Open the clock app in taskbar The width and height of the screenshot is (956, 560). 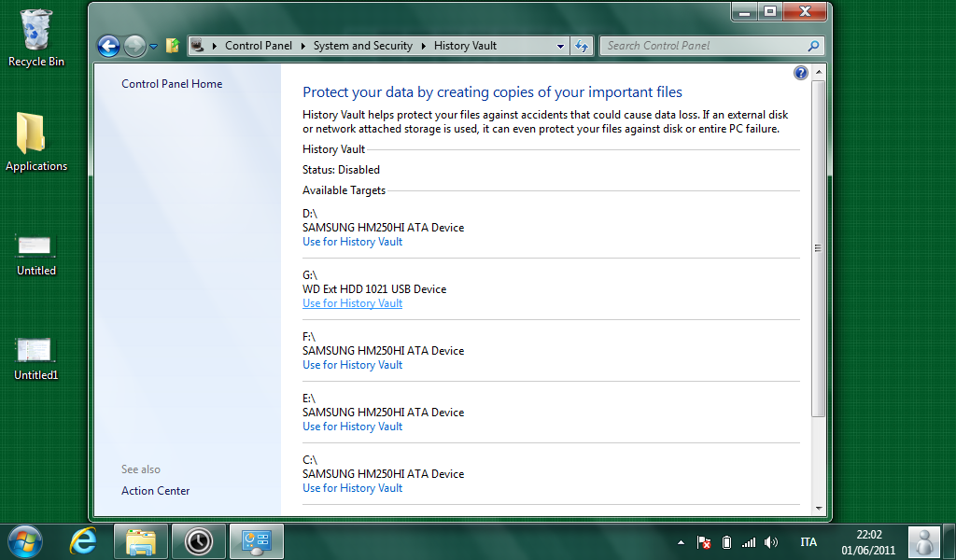pyautogui.click(x=199, y=541)
